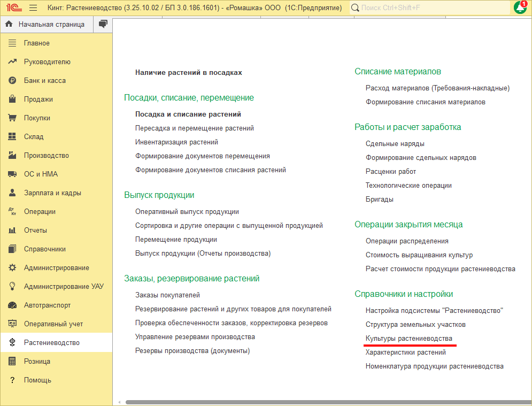Open Заказы покупателей link
The height and width of the screenshot is (406, 532).
click(x=167, y=295)
